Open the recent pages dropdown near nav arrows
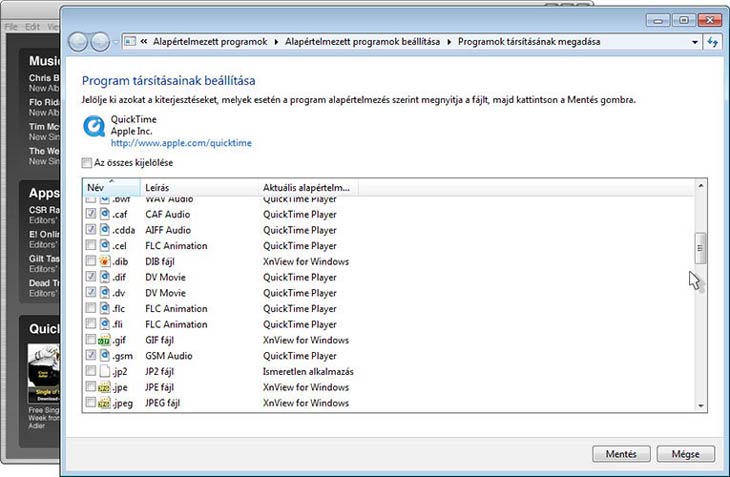The width and height of the screenshot is (730, 477). [x=115, y=42]
